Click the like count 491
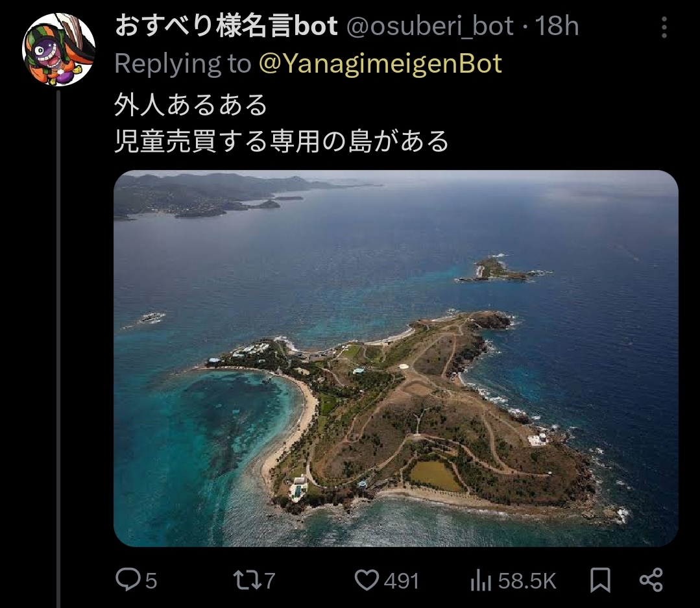Image resolution: width=700 pixels, height=608 pixels. coord(402,581)
